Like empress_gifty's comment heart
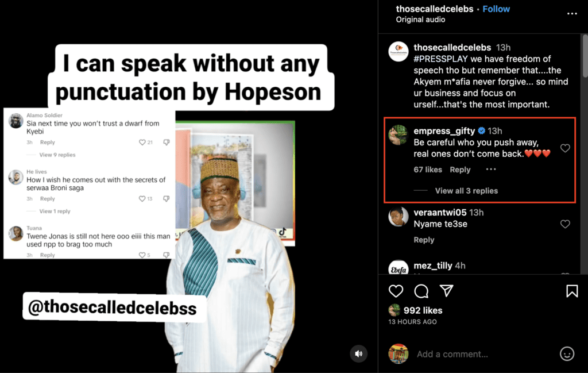 pos(565,148)
